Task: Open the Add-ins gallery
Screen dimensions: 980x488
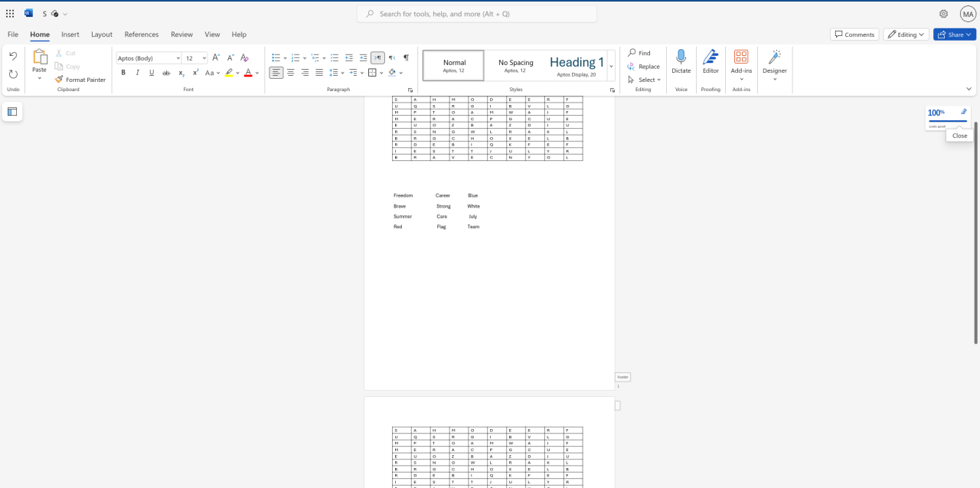Action: pos(741,64)
